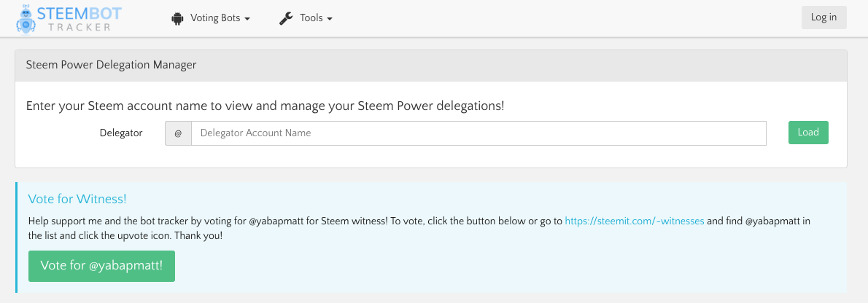Click the SteemBot Tracker robot logo

point(26,18)
